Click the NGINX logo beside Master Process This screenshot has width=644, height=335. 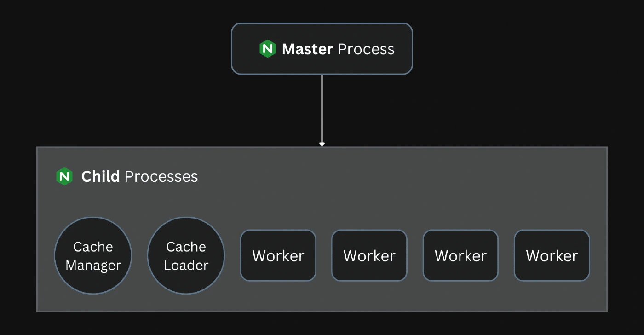pyautogui.click(x=267, y=49)
